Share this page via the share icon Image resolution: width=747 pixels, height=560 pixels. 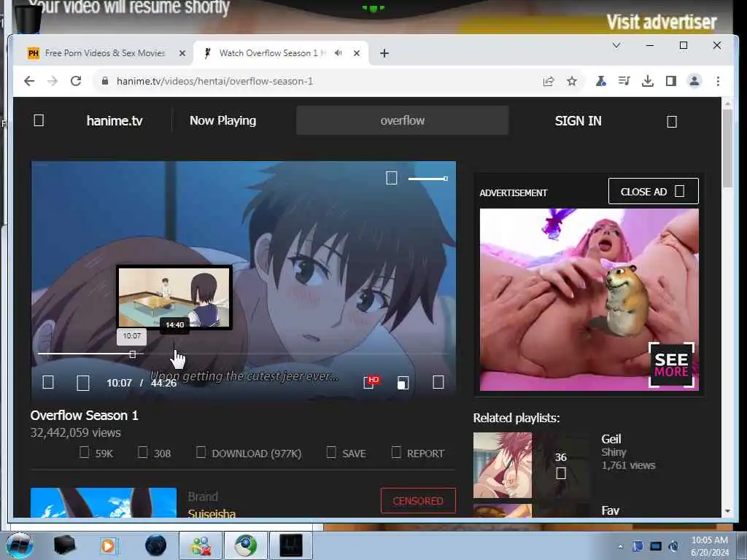[549, 82]
